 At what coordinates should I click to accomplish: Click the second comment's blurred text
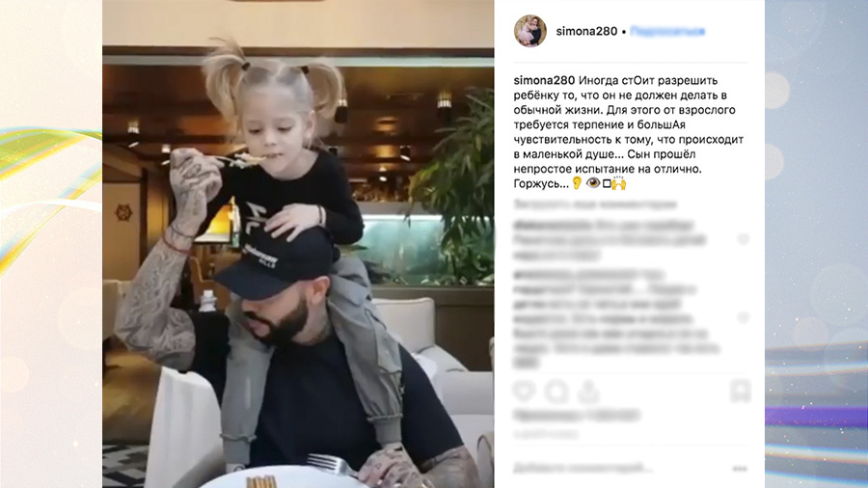616,318
